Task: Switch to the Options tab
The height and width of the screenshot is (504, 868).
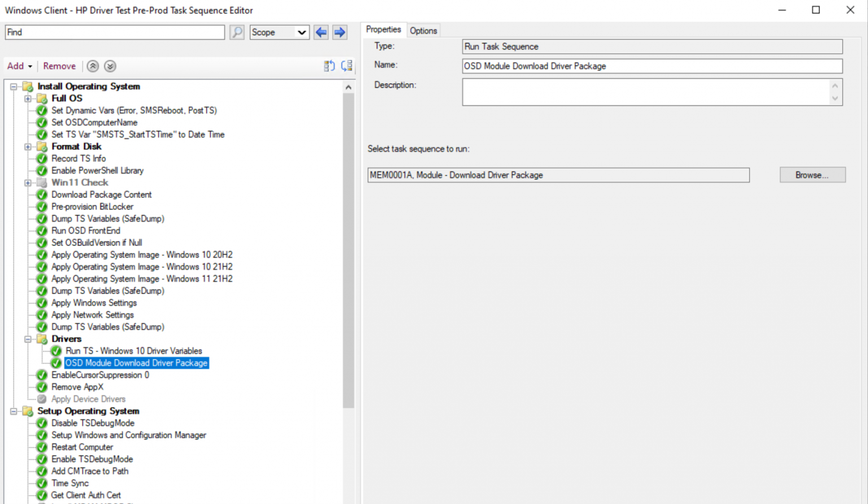Action: point(423,30)
